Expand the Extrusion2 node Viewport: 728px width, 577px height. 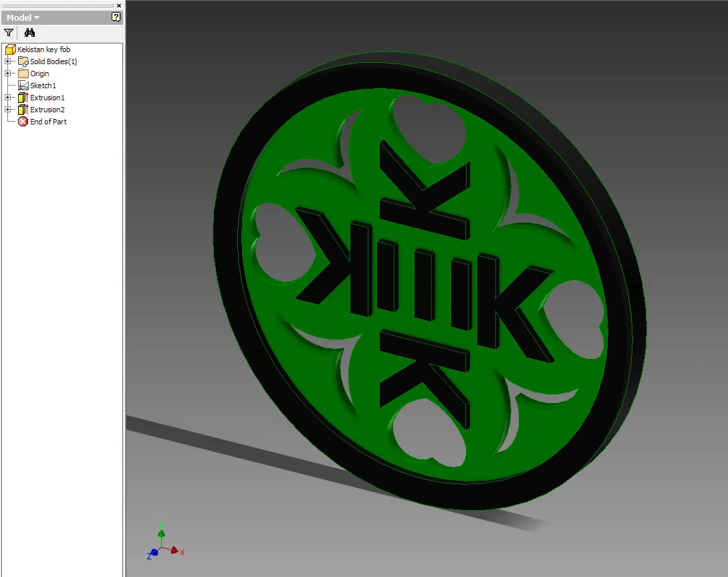tap(7, 110)
